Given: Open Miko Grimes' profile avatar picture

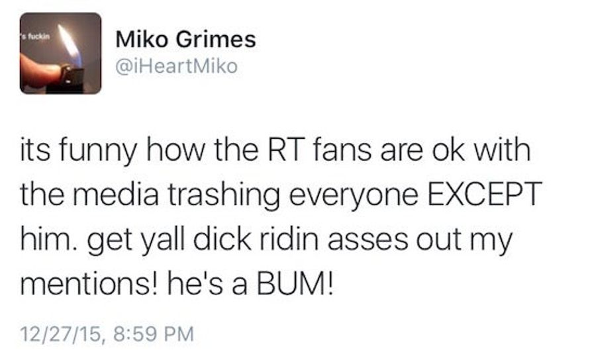Looking at the screenshot, I should (61, 53).
